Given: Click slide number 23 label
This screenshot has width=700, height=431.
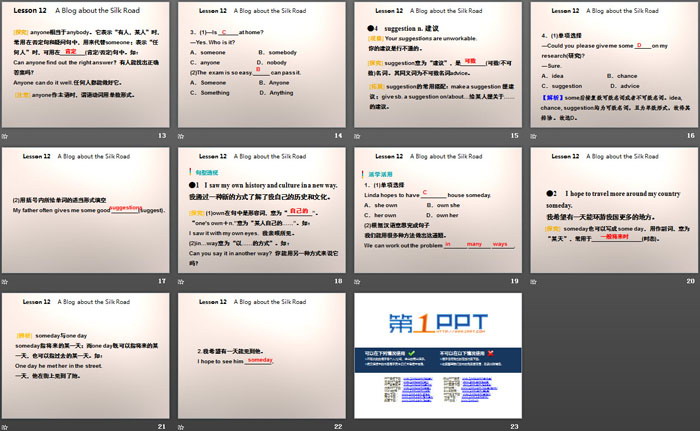Looking at the screenshot, I should pos(515,427).
